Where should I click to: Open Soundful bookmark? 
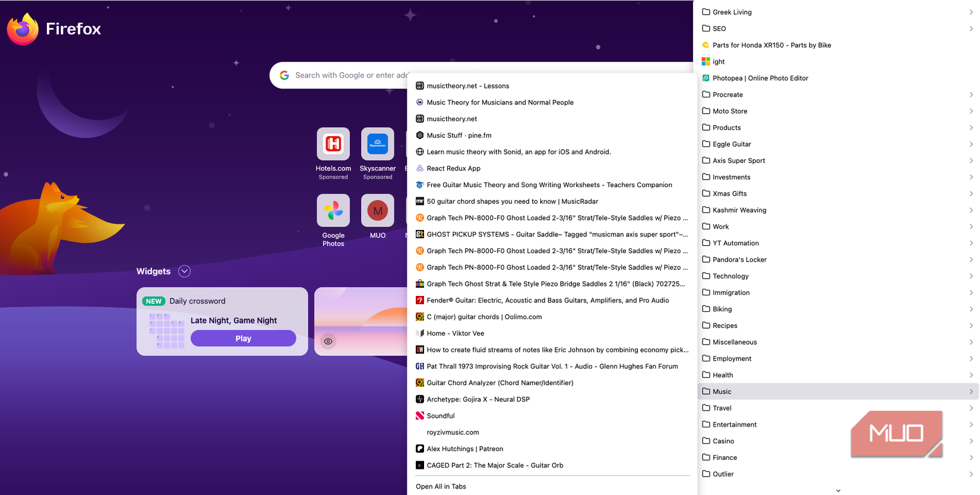(x=552, y=416)
